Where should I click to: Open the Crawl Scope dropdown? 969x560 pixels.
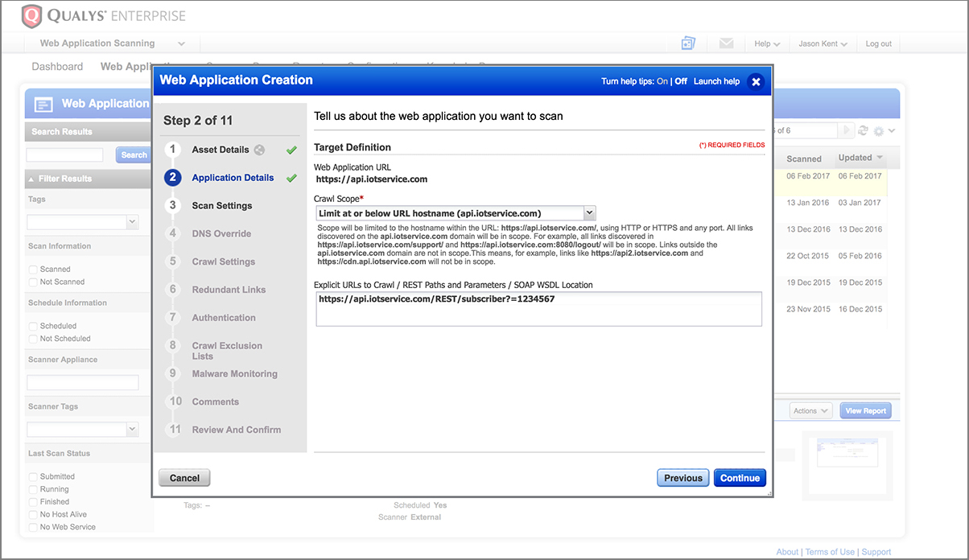(x=456, y=213)
